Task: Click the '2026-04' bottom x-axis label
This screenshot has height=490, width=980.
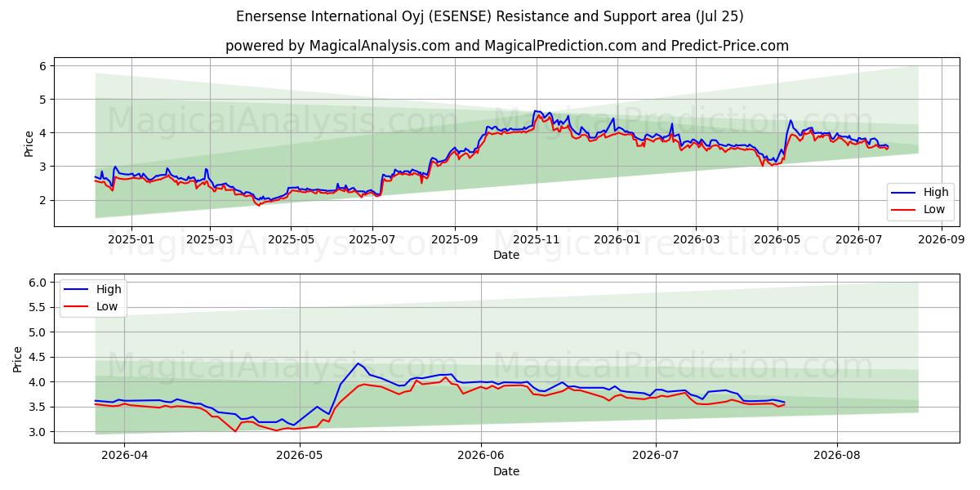Action: [124, 457]
